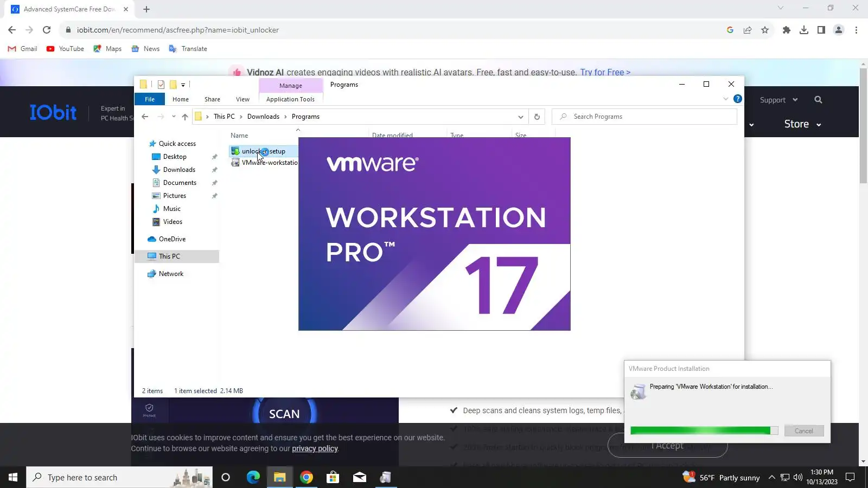Viewport: 868px width, 488px height.
Task: Open the Translate bookmark
Action: 188,49
